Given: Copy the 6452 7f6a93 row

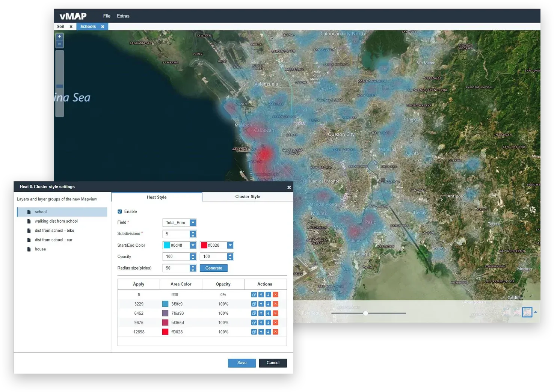Looking at the screenshot, I should click(254, 313).
